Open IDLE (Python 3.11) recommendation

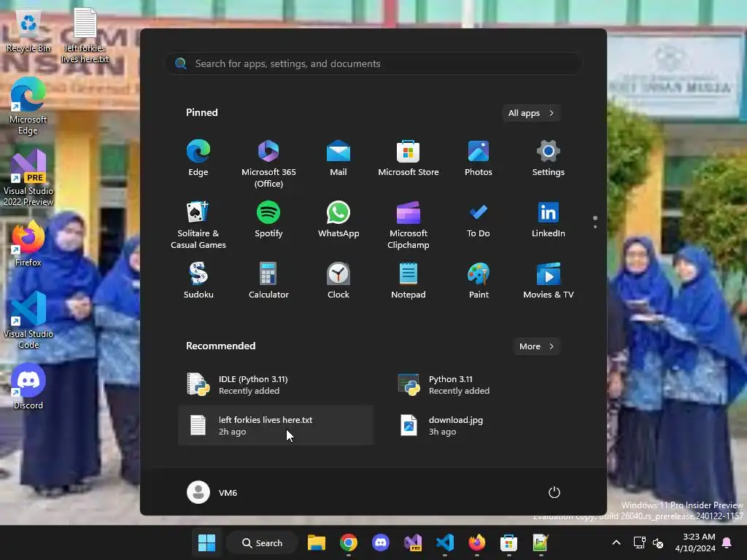(x=276, y=385)
